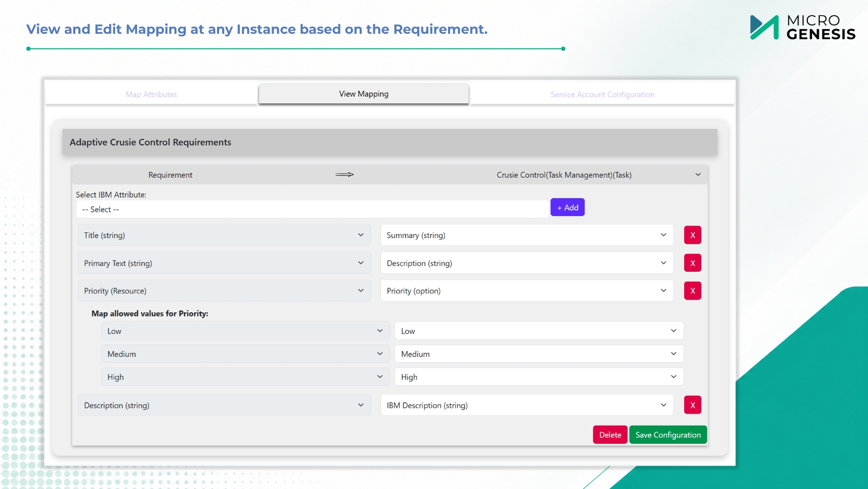
Task: Open the source Medium value dropdown
Action: pos(245,354)
